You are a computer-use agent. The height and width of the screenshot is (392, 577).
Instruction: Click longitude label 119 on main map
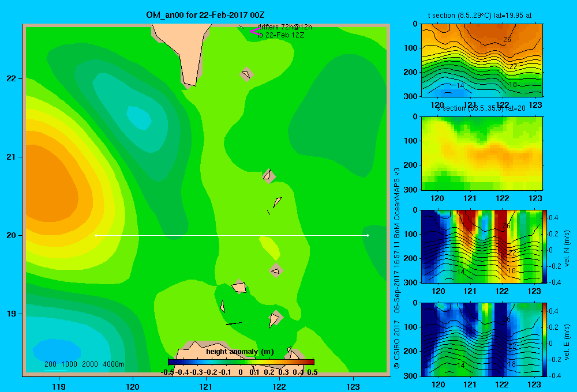pos(59,386)
